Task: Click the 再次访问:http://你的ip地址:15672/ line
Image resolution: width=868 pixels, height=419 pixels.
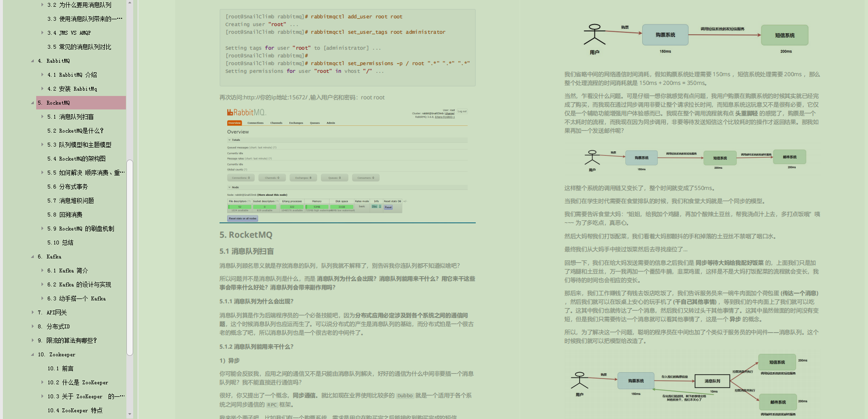Action: [x=302, y=97]
